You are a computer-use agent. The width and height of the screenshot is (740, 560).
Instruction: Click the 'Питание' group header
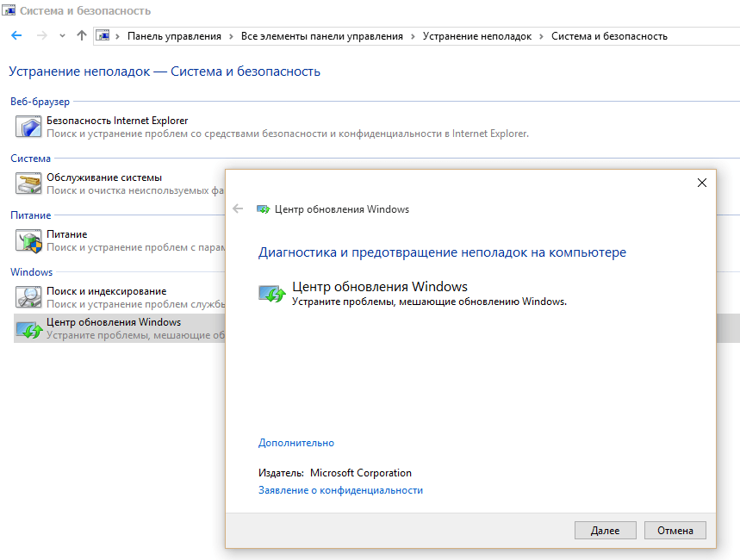[x=31, y=215]
